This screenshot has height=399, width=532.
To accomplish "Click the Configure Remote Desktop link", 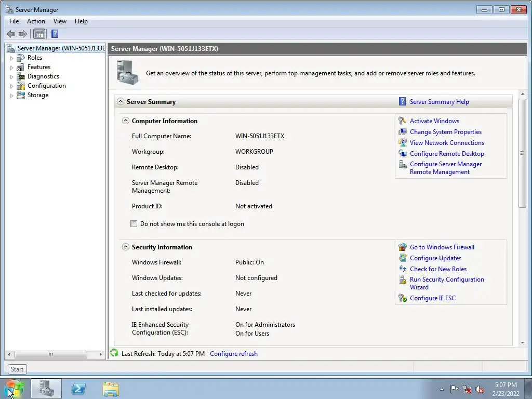I will tap(447, 153).
